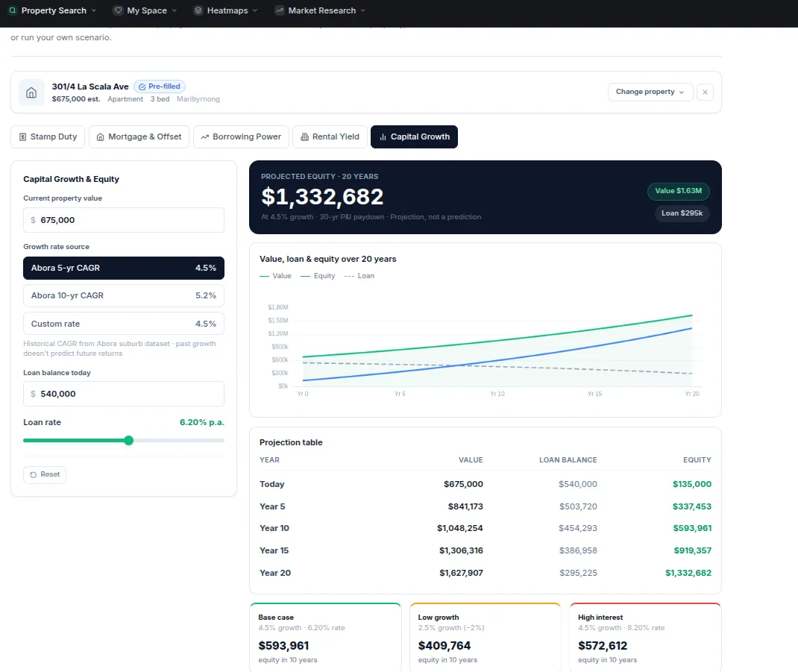Screen dimensions: 798x672
Task: Click the LOAN BALANCE column header
Action: pyautogui.click(x=568, y=460)
